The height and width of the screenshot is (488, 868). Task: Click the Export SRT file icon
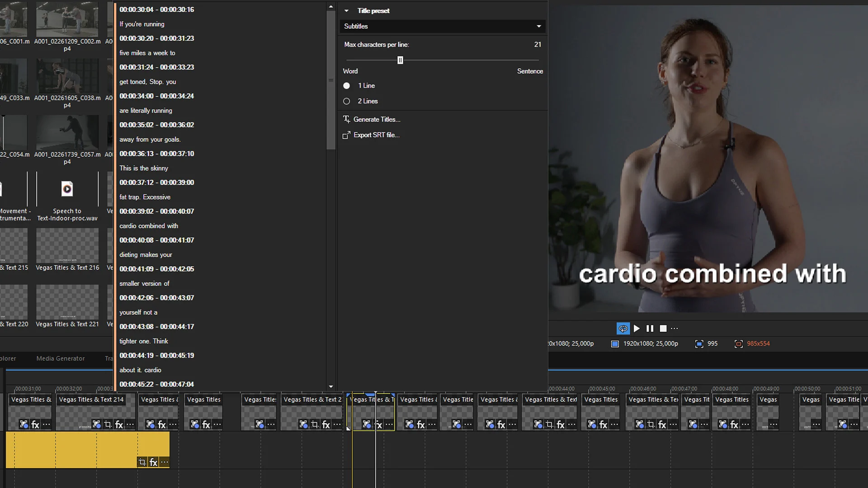[x=346, y=135]
